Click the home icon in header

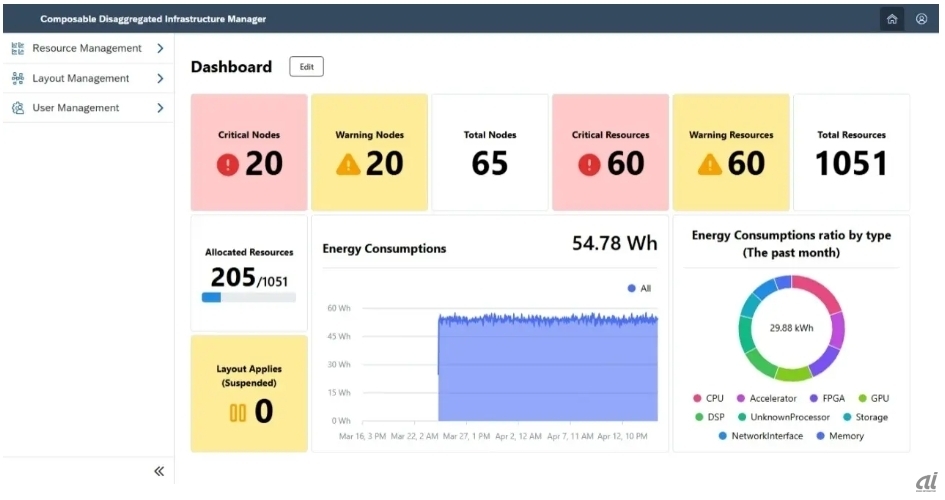click(891, 19)
